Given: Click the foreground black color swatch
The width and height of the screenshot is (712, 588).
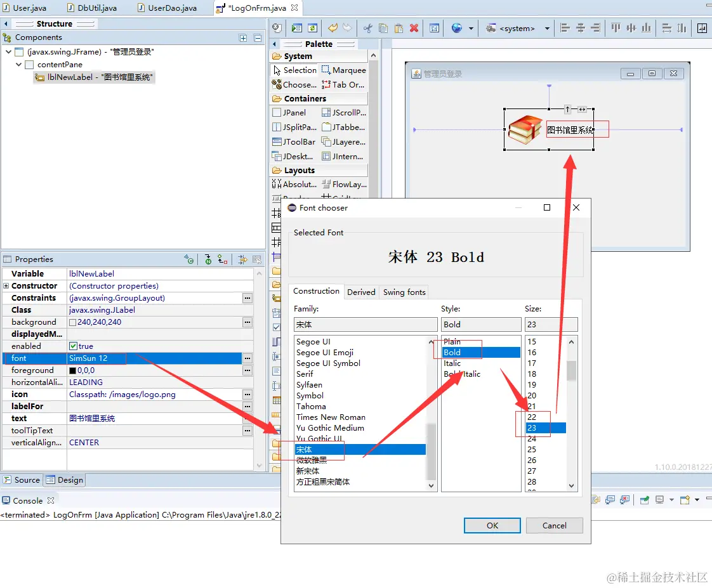Looking at the screenshot, I should click(x=72, y=370).
